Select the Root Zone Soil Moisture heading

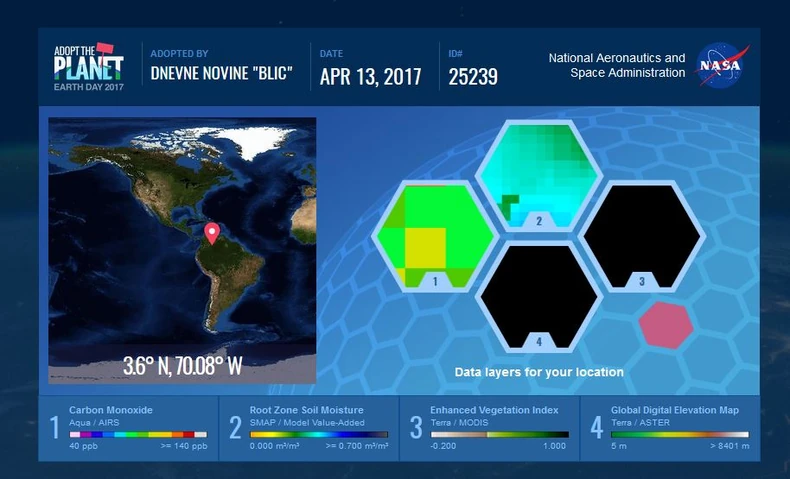306,410
